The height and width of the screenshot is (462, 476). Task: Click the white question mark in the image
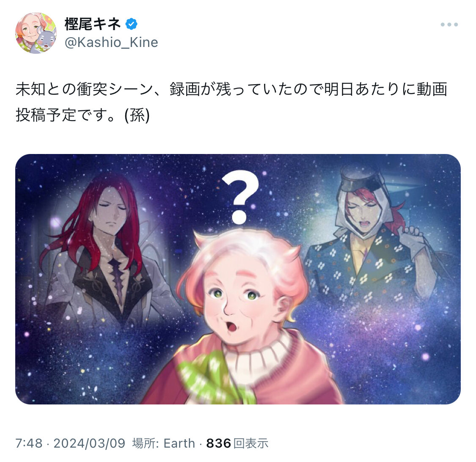click(x=240, y=197)
